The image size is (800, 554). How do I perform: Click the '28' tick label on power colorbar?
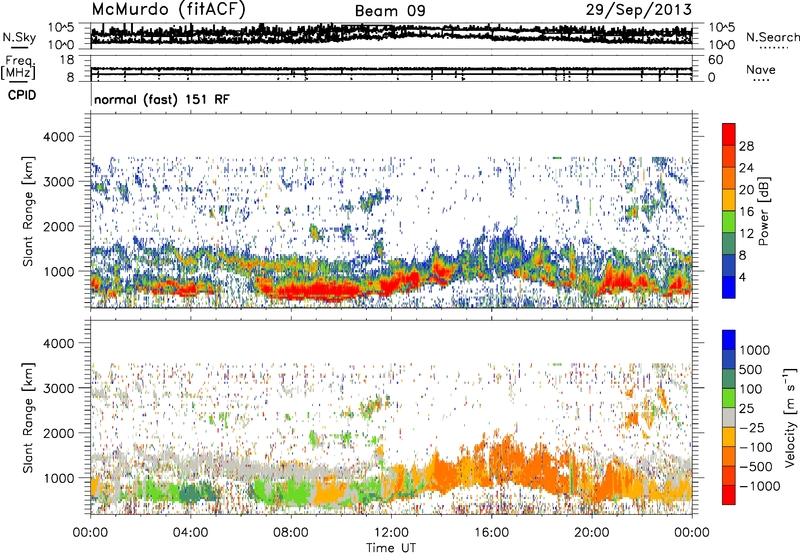[746, 146]
